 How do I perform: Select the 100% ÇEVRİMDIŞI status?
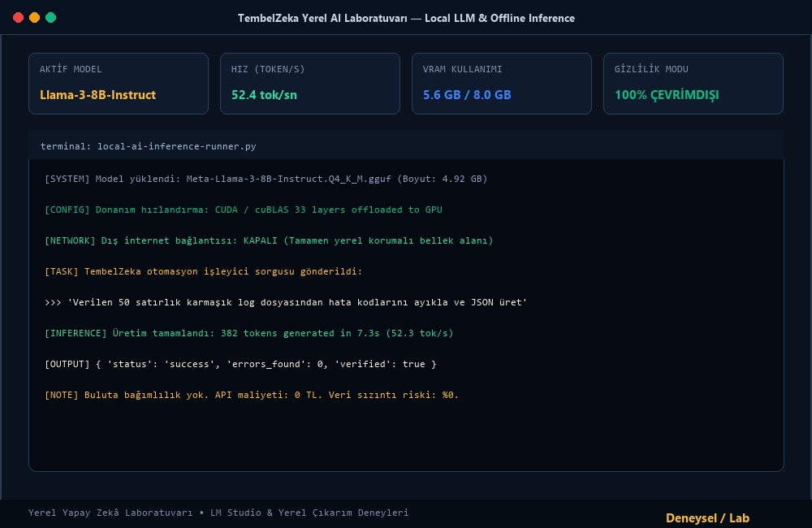coord(667,95)
